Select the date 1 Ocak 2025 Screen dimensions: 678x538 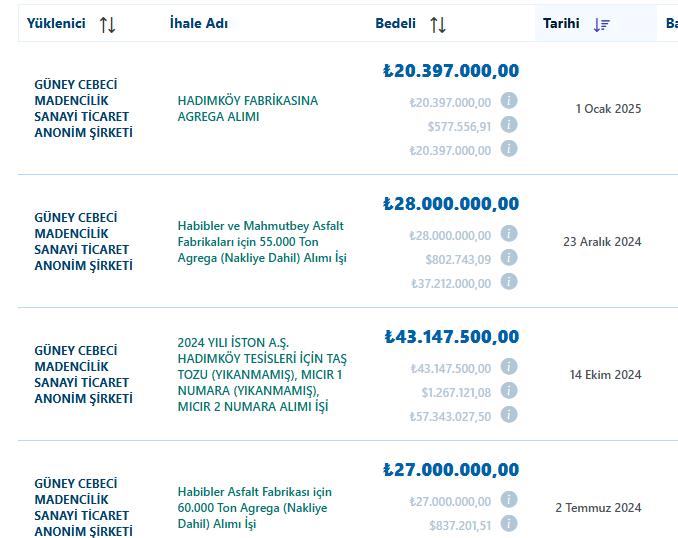[608, 109]
